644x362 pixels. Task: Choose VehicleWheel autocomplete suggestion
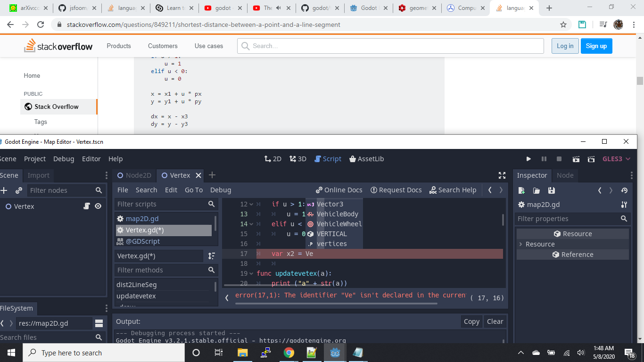click(334, 224)
